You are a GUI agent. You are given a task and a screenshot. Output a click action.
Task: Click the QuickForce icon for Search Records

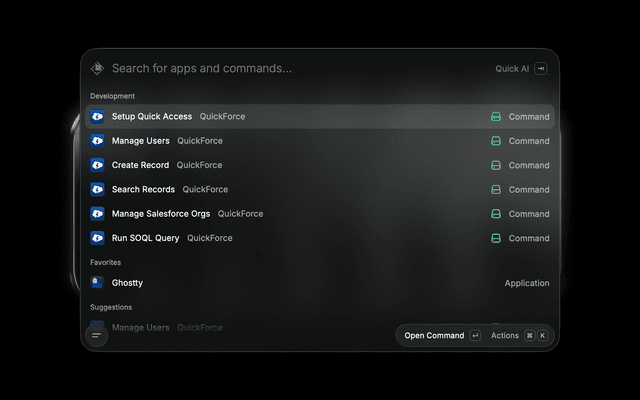(97, 189)
